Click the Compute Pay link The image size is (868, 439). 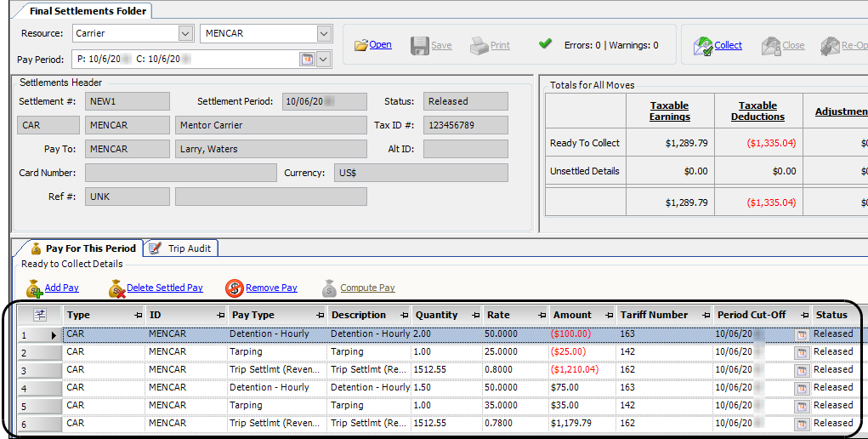pyautogui.click(x=367, y=288)
